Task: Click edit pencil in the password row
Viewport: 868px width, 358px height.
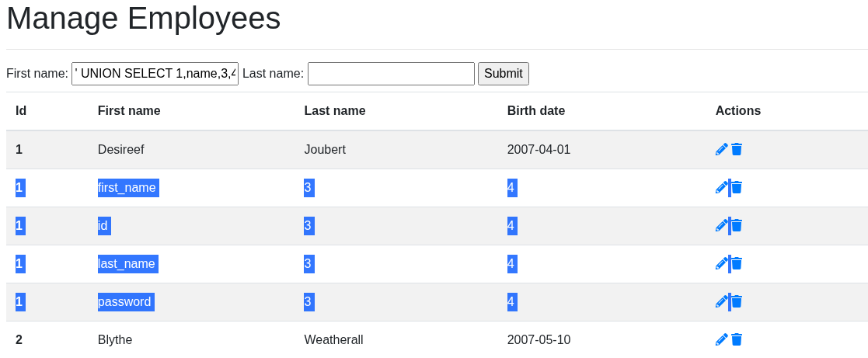Action: pos(721,301)
